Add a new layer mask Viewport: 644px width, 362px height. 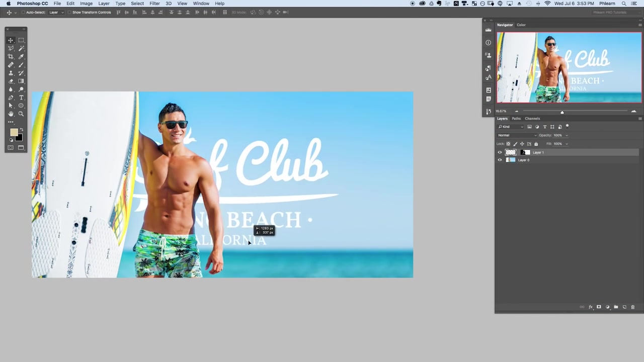[x=599, y=307]
